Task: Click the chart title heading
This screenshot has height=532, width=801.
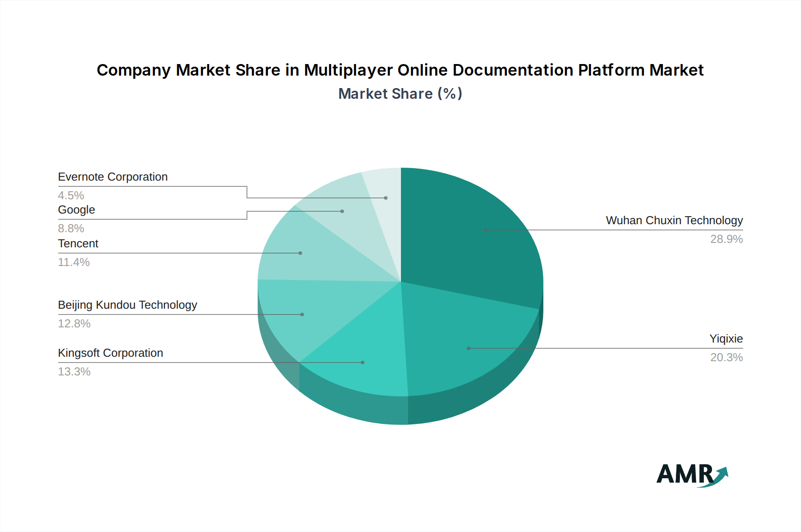Action: coord(400,70)
